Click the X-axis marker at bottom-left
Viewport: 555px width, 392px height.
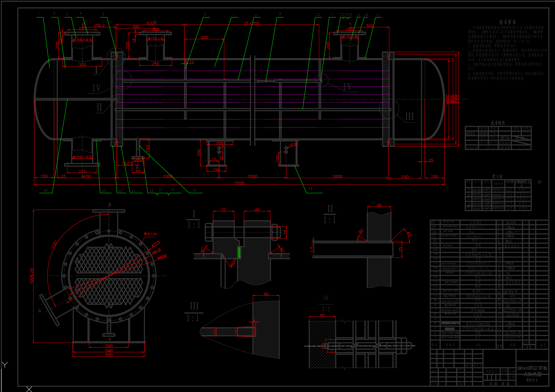(x=29, y=389)
